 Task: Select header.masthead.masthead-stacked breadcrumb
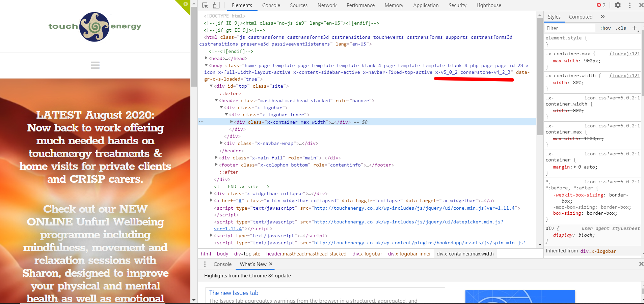306,254
